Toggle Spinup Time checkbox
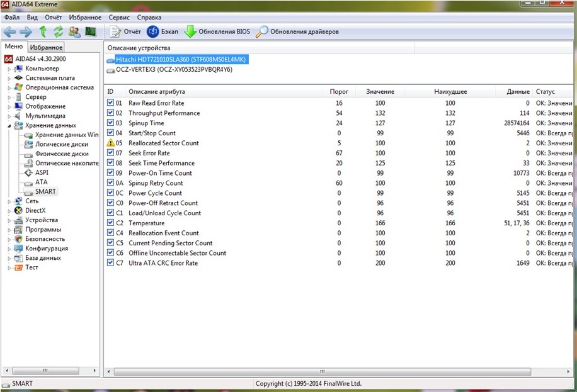Viewport: 577px width, 392px height. pyautogui.click(x=110, y=123)
